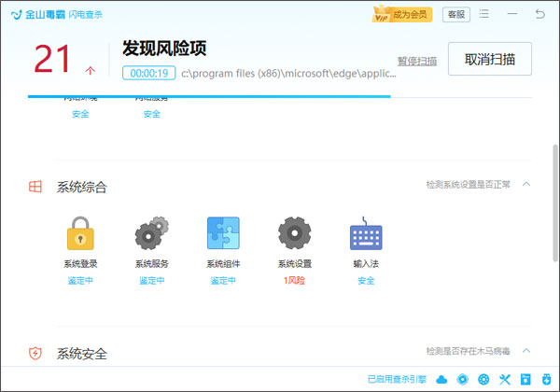Click the scanned file path text

[288, 73]
